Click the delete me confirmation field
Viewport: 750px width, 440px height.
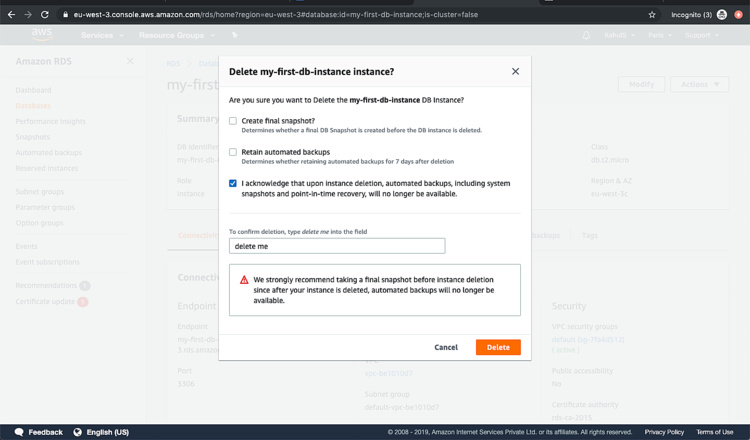[x=336, y=246]
